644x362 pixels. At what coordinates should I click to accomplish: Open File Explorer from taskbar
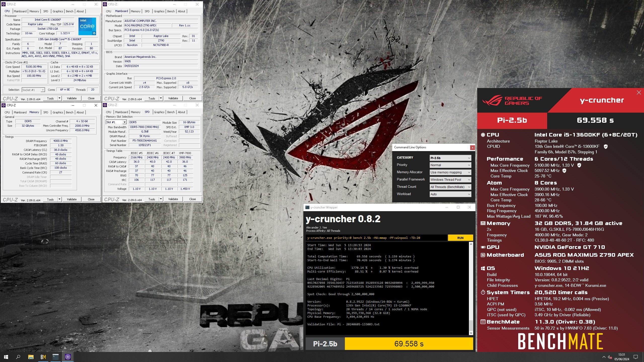(31, 357)
